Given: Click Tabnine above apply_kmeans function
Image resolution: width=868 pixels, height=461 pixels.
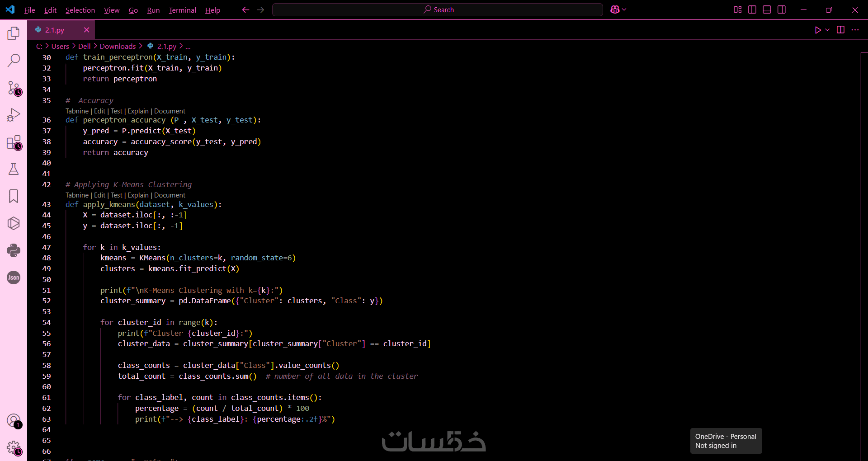Looking at the screenshot, I should tap(77, 195).
